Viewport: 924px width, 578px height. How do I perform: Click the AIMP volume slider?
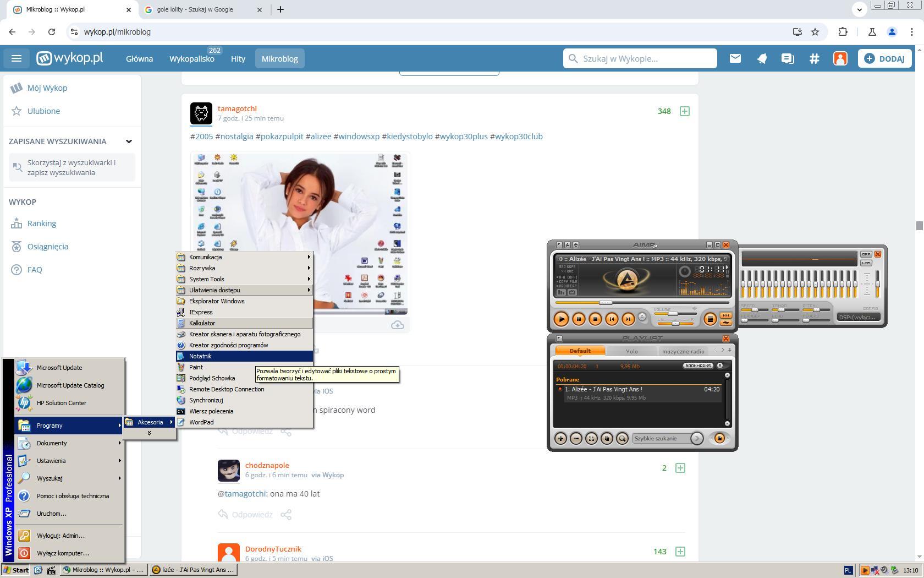click(673, 314)
